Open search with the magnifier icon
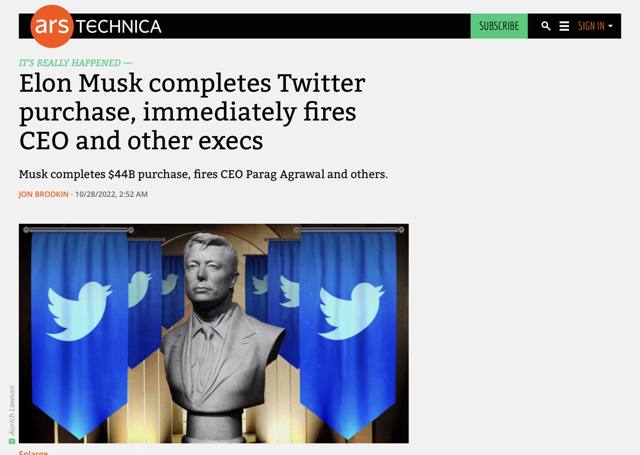 pos(546,26)
